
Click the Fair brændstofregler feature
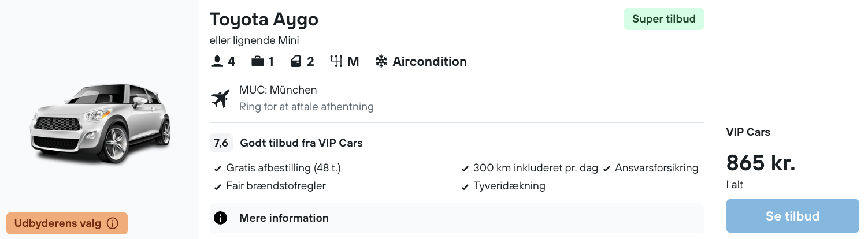click(276, 186)
